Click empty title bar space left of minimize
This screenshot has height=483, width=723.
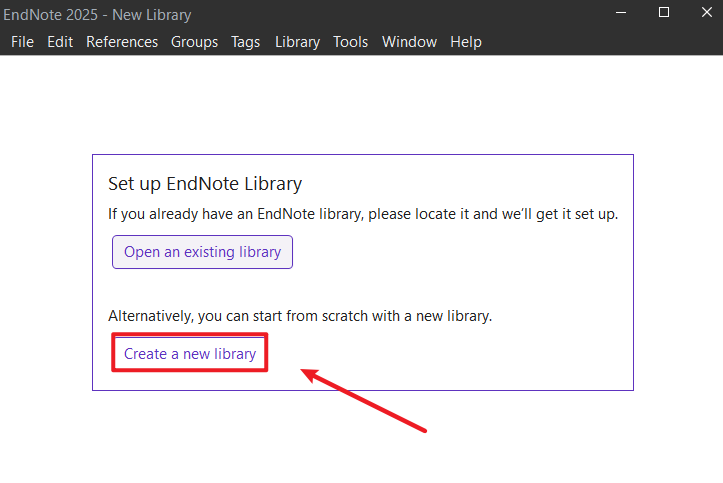tap(400, 15)
